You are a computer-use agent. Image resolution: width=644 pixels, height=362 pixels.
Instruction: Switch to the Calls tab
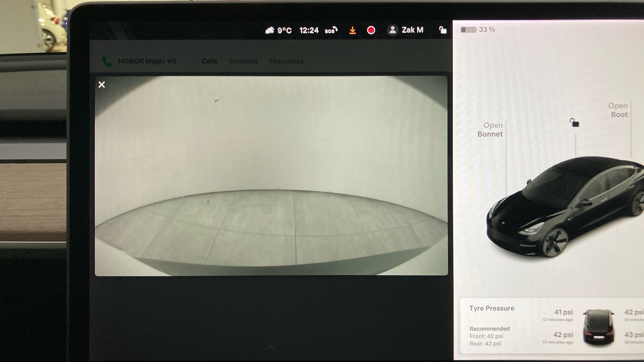[210, 61]
